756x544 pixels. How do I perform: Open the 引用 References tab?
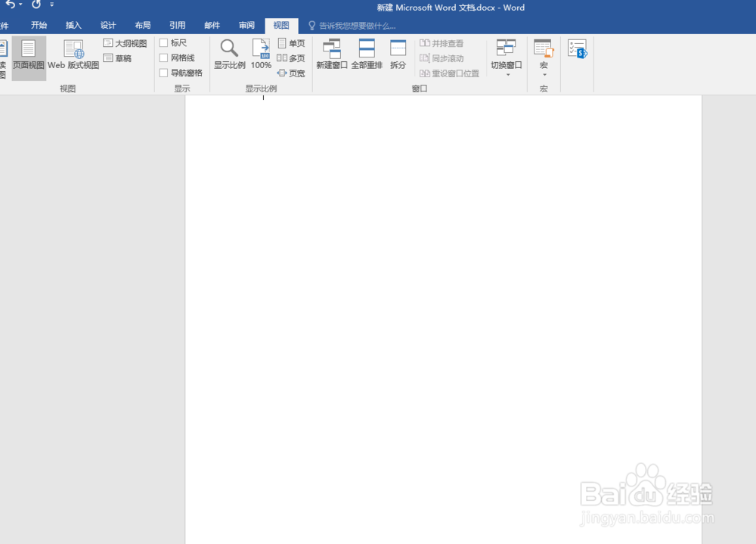click(x=178, y=25)
